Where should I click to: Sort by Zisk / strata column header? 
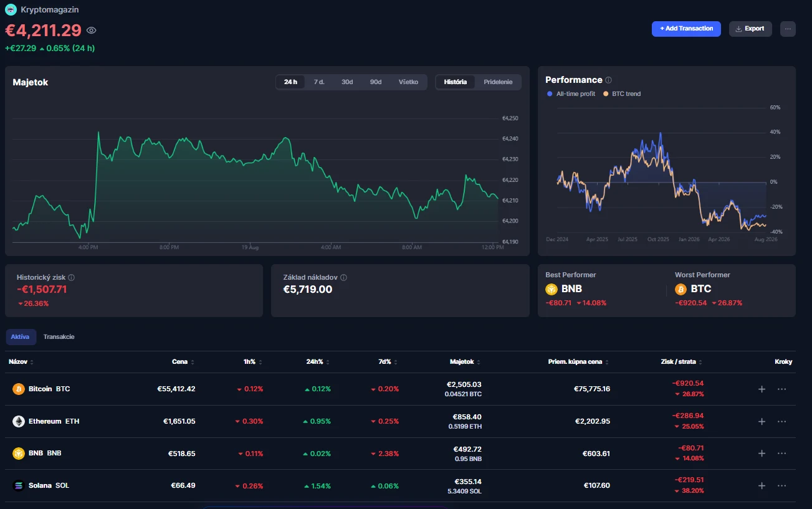(x=682, y=361)
